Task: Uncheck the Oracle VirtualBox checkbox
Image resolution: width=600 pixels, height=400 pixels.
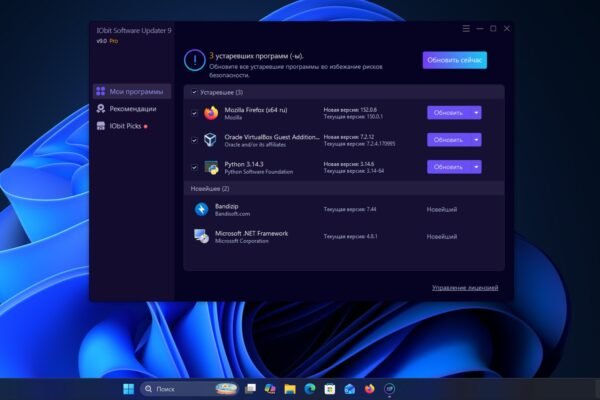Action: pyautogui.click(x=194, y=140)
